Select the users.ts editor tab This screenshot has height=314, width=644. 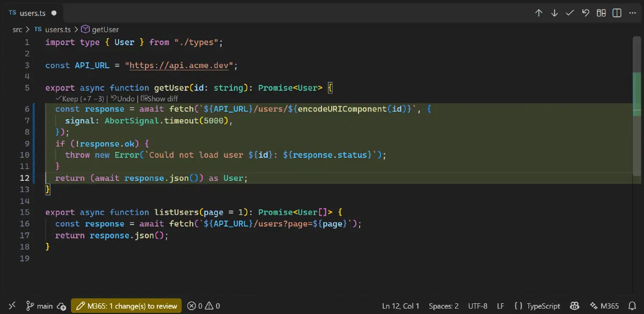point(32,13)
